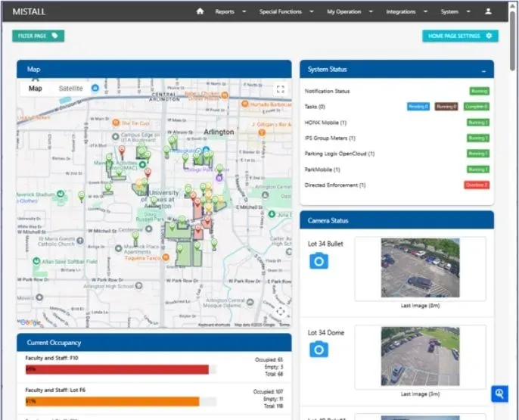Click the Faculty and Staff: F10 label
519x420 pixels.
[52, 358]
